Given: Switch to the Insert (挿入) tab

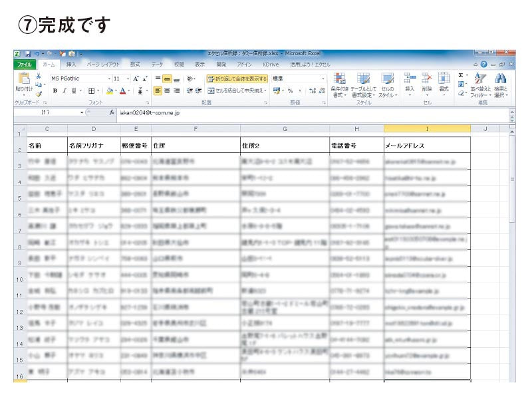Looking at the screenshot, I should [70, 65].
